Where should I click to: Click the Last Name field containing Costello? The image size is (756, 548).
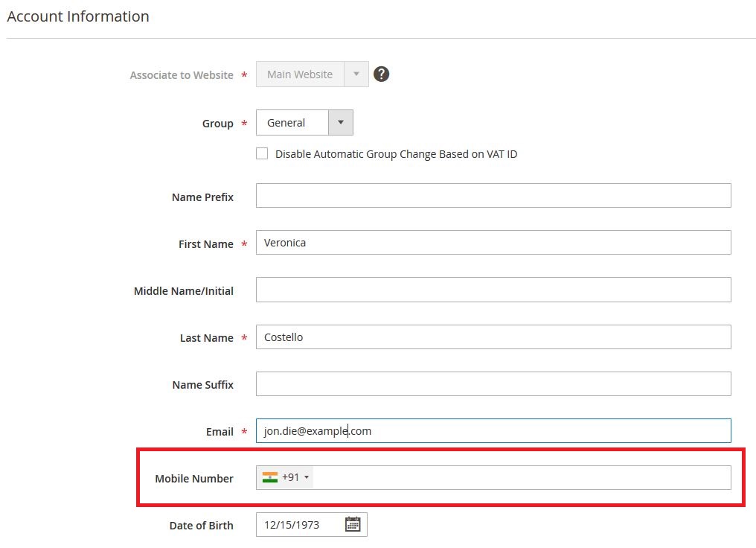[x=493, y=337]
